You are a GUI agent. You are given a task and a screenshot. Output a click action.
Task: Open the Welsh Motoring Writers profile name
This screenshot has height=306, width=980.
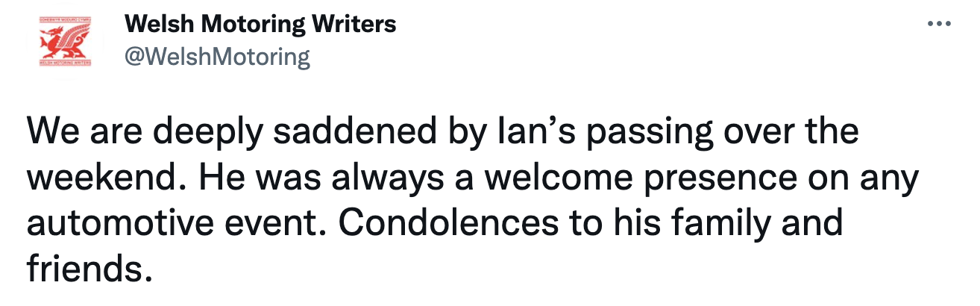(x=260, y=25)
